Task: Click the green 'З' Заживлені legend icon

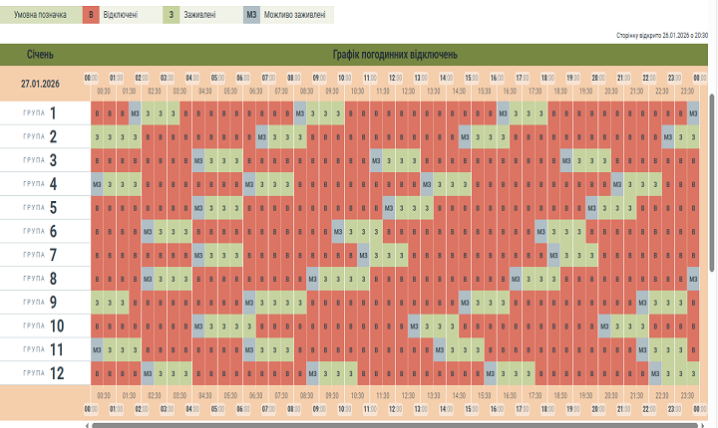Action: pos(171,16)
